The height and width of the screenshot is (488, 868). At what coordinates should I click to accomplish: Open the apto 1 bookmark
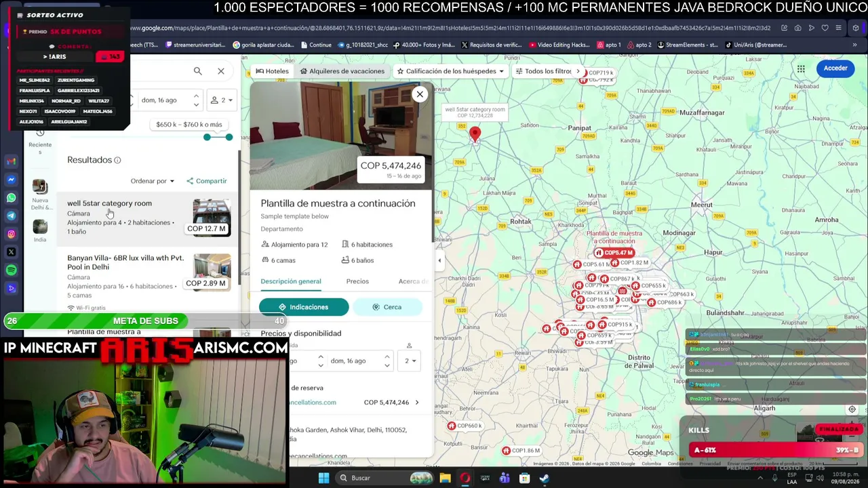(x=608, y=45)
